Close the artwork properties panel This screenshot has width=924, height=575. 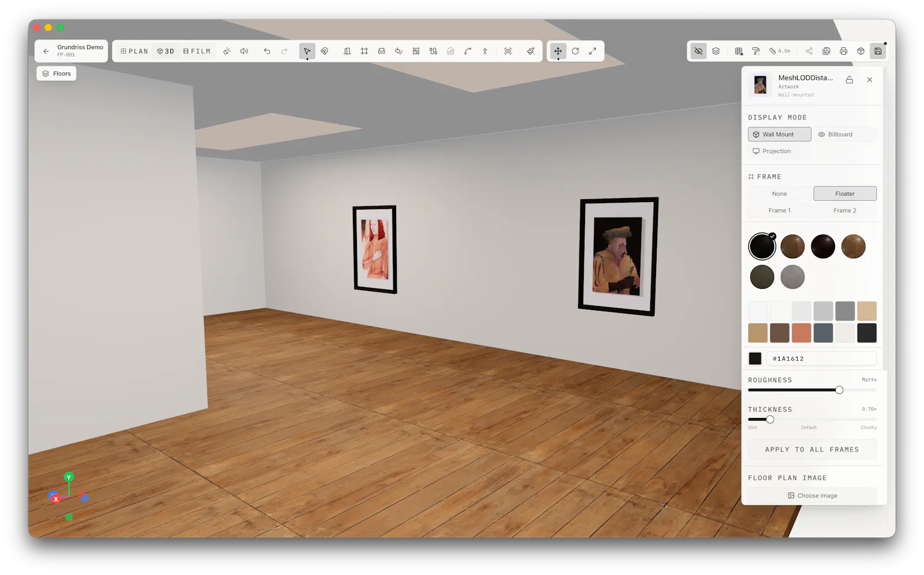coord(870,80)
